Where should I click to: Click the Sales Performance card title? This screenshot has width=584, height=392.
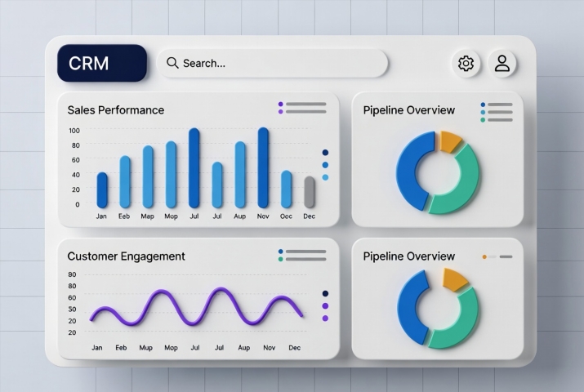[115, 110]
